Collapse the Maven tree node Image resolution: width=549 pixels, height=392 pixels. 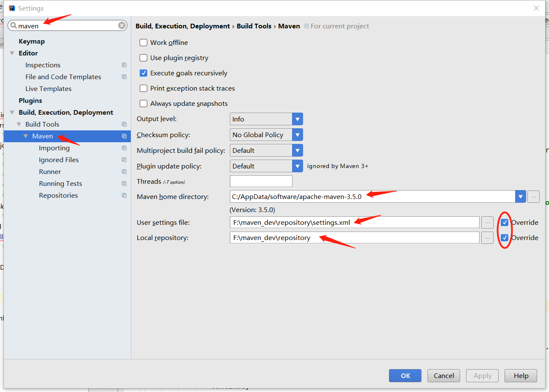pos(25,136)
